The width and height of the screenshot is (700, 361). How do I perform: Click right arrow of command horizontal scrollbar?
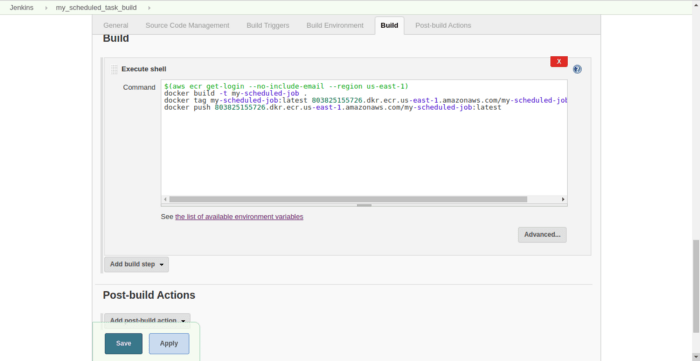point(563,199)
